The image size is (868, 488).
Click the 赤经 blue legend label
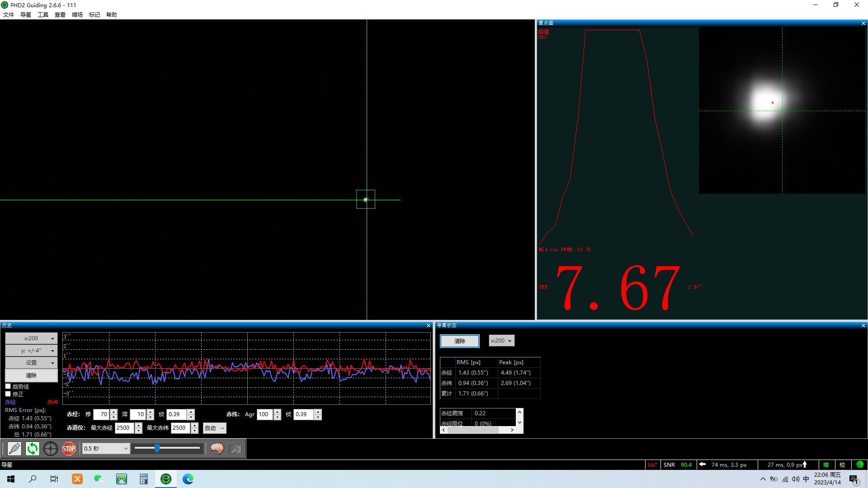[10, 402]
